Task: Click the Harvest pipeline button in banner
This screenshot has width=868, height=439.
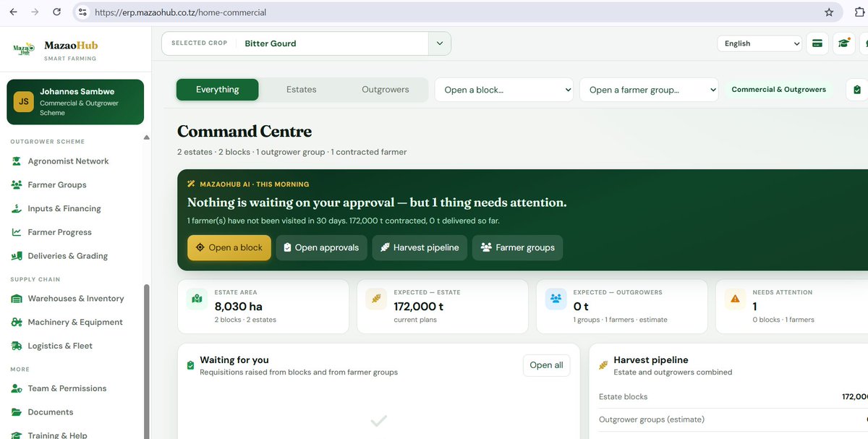Action: point(420,247)
